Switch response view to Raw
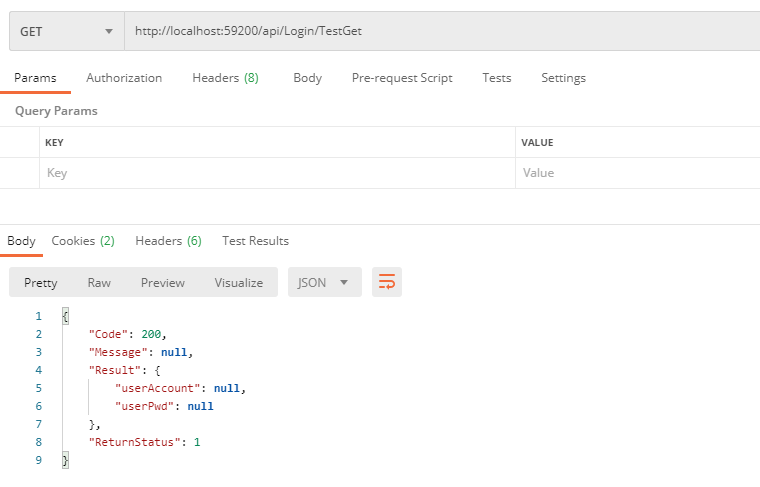760x487 pixels. pyautogui.click(x=99, y=283)
